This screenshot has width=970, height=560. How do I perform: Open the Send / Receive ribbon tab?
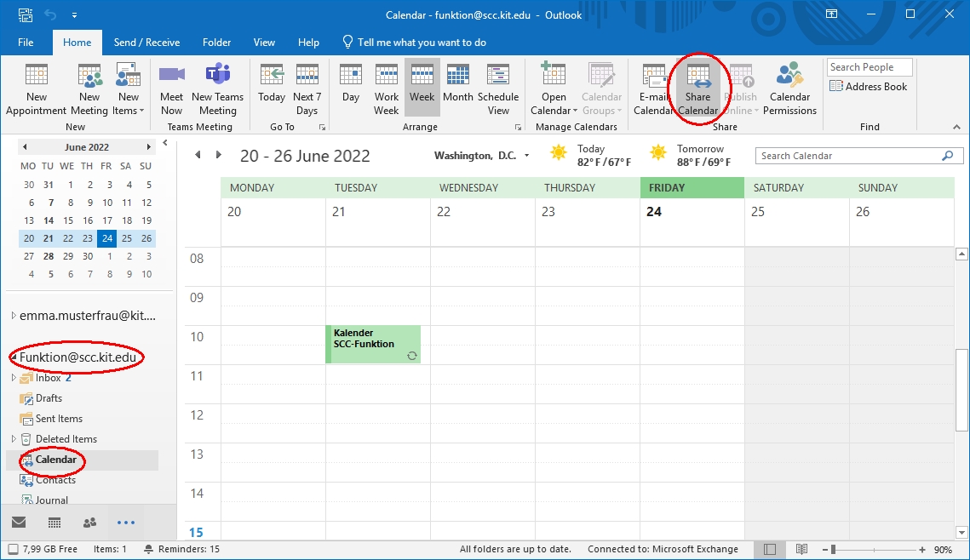(146, 43)
